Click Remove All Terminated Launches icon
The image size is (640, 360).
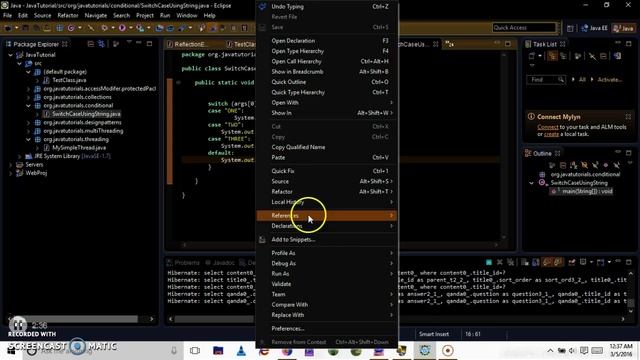[510, 262]
